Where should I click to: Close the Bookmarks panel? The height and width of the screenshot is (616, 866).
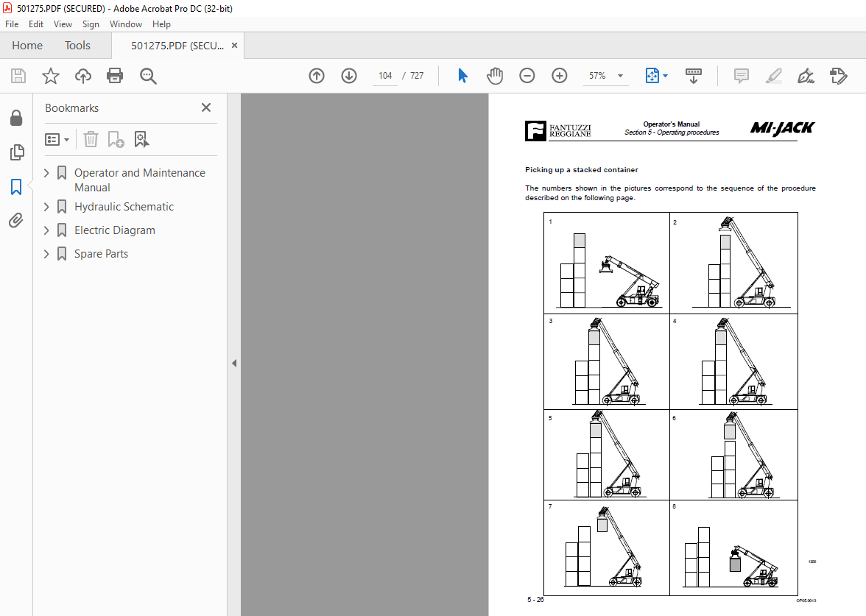click(x=206, y=107)
